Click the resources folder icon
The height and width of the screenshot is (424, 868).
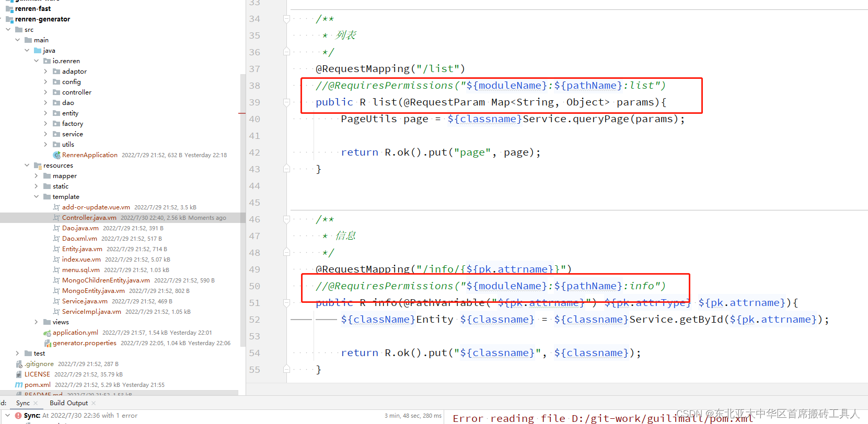[x=38, y=166]
